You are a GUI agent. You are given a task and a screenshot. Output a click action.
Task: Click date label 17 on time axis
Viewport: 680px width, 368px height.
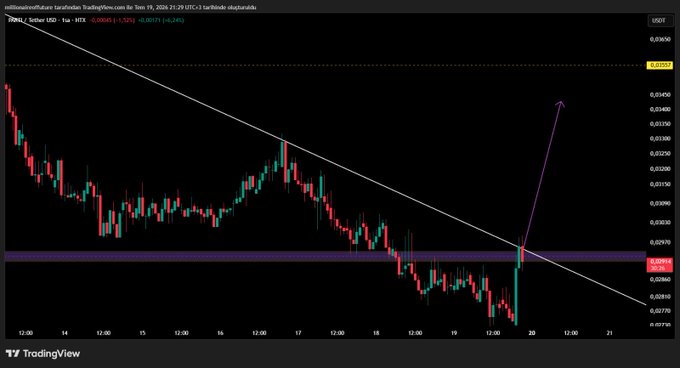[x=298, y=333]
